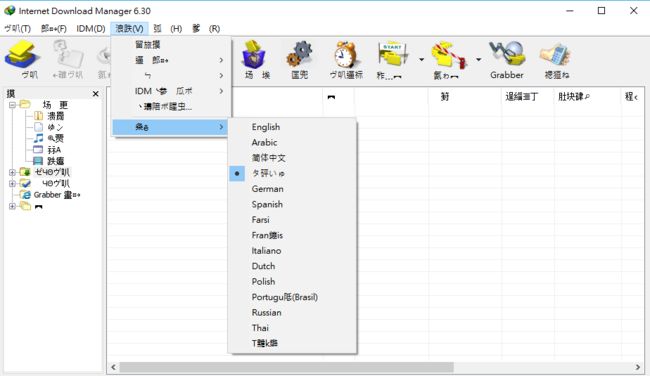Open the highlighted View (V) menu

pos(130,29)
